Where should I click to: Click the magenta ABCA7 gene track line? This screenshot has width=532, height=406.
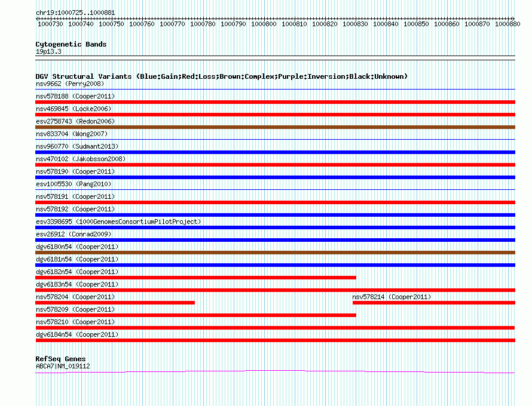275,372
